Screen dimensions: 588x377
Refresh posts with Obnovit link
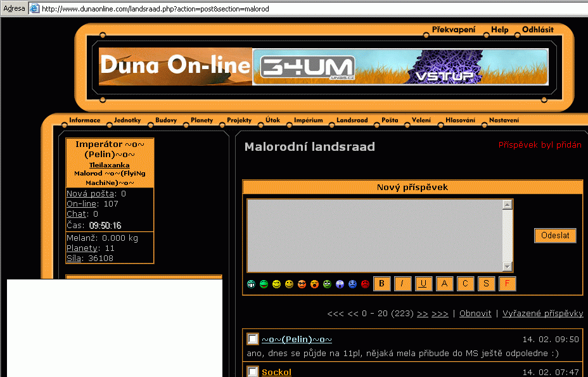[475, 314]
